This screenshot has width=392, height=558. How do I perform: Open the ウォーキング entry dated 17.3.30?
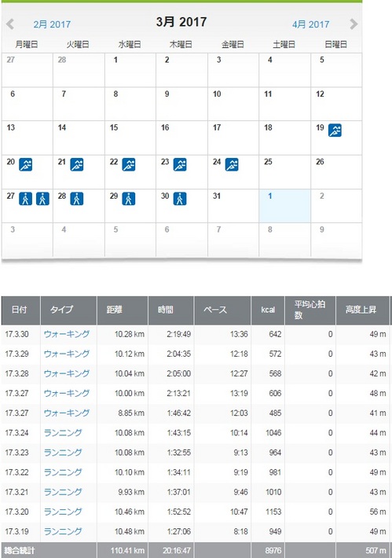pyautogui.click(x=67, y=334)
